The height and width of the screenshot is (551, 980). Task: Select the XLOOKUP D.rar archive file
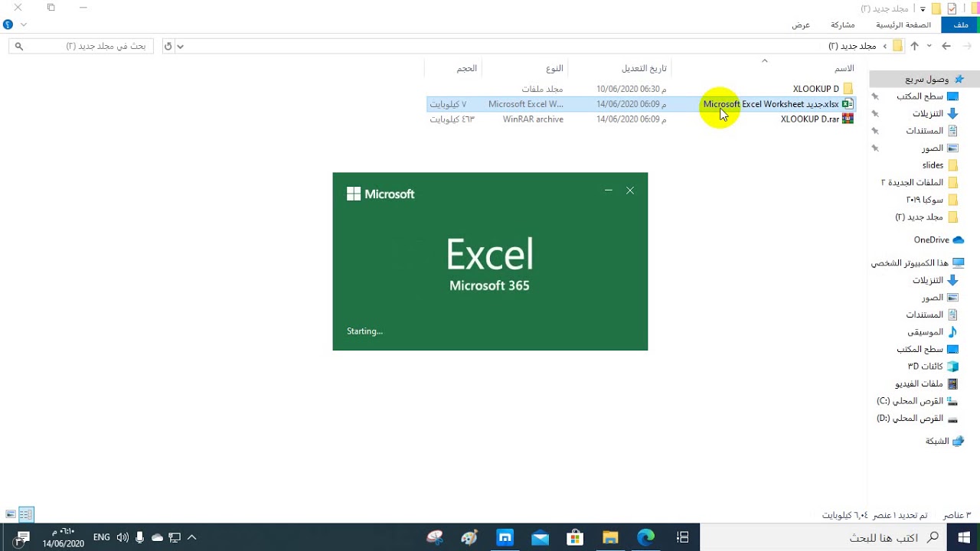pos(810,119)
